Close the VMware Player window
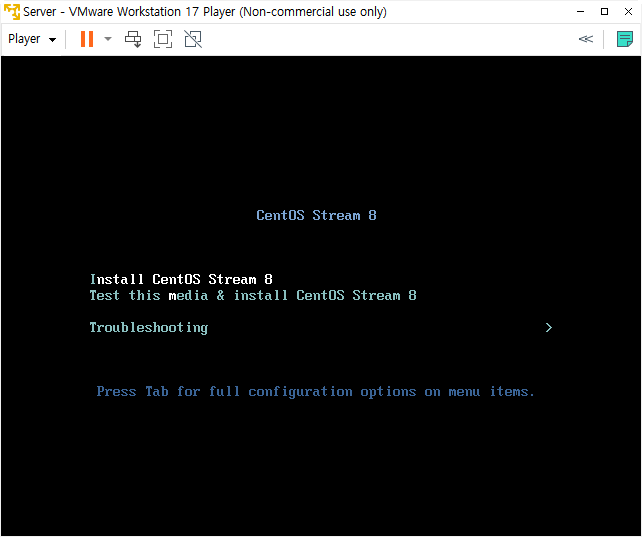Screen dimensions: 642x537 (x=628, y=11)
